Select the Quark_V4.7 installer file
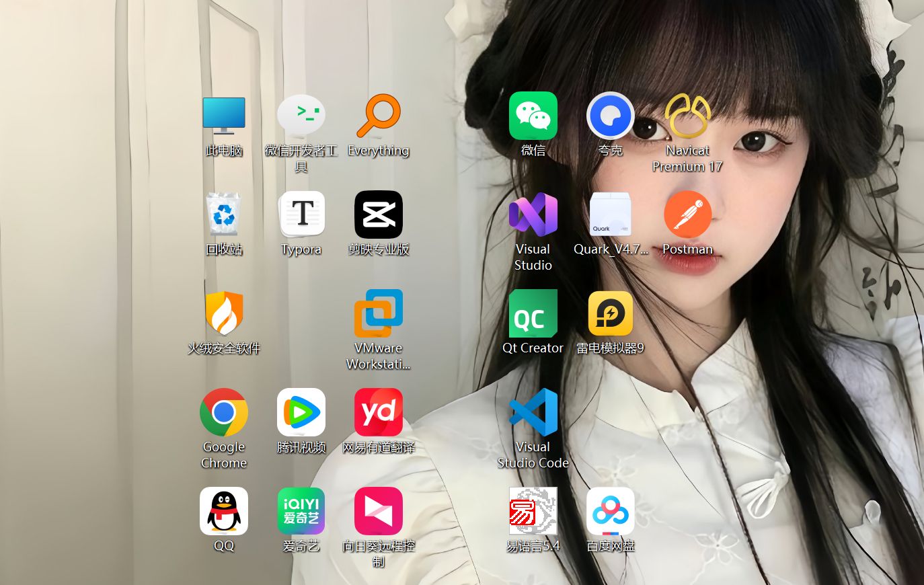Viewport: 924px width, 585px height. 611,214
